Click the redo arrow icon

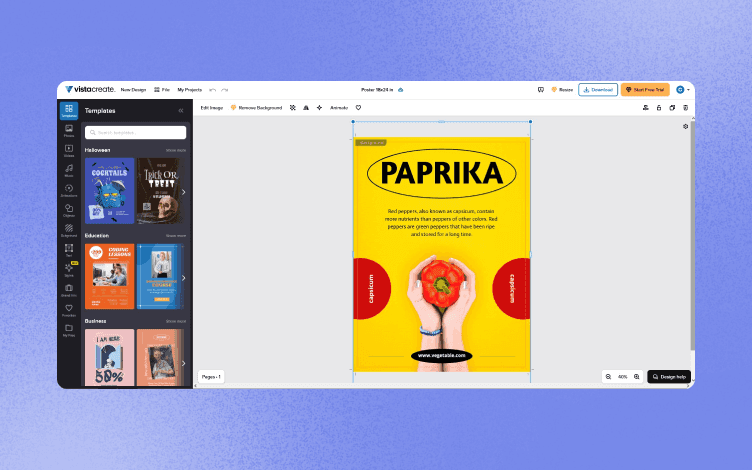[x=224, y=90]
